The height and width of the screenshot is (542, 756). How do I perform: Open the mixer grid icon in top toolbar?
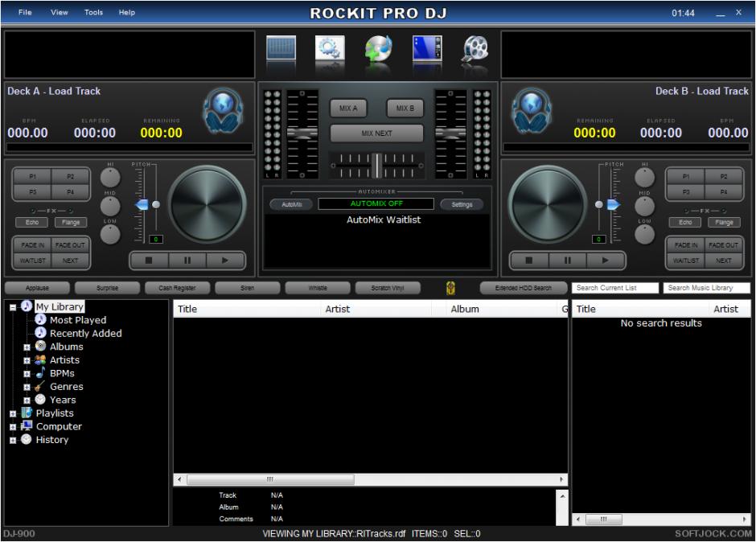281,48
